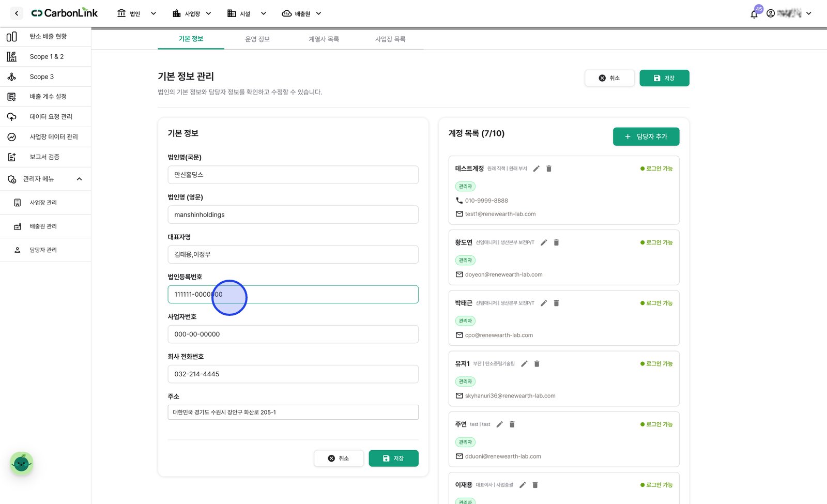Delete the 황도연 account with trash icon
The width and height of the screenshot is (827, 504).
pos(556,242)
